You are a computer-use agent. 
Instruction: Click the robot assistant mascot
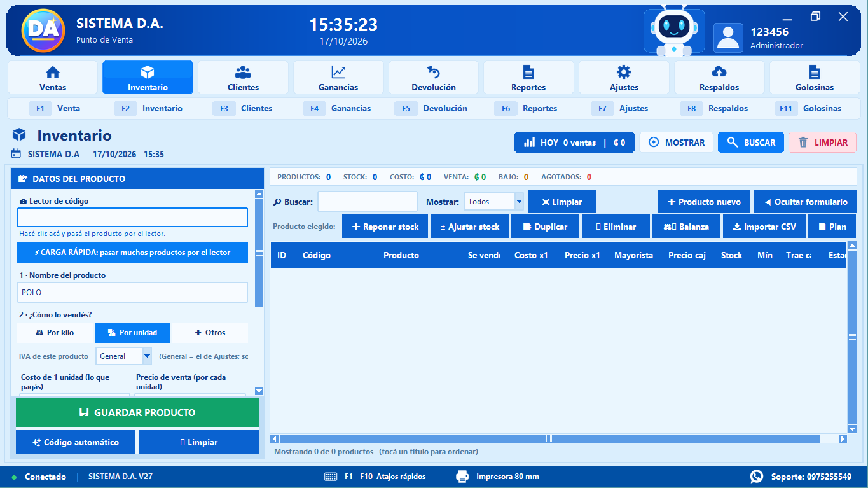tap(674, 31)
